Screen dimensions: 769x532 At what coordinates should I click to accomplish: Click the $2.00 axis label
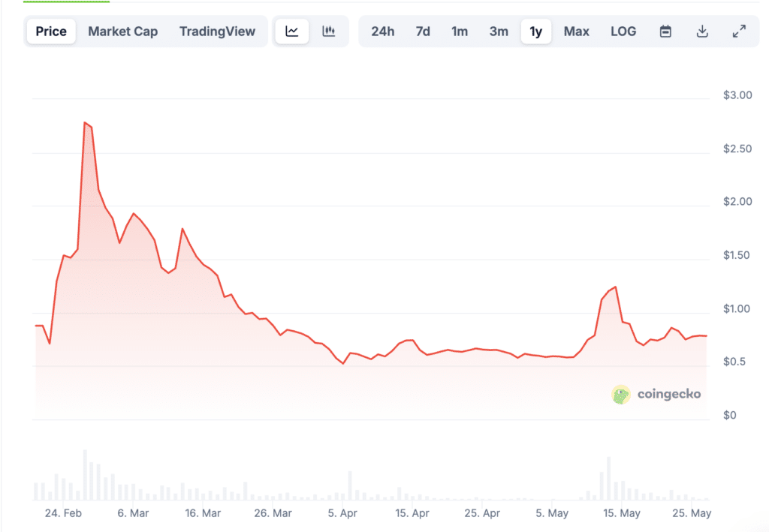point(737,201)
